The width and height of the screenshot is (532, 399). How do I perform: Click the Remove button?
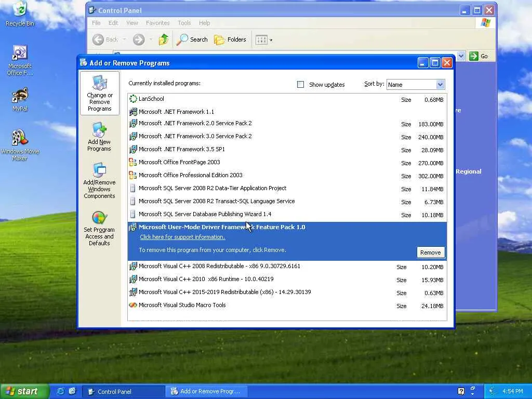(430, 252)
